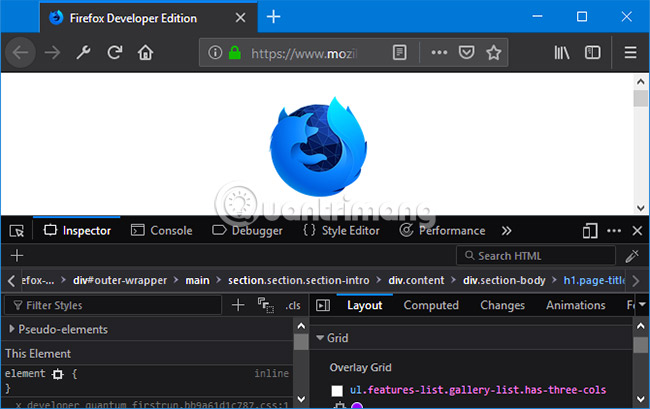
Task: Click the green secure connection padlock
Action: [235, 53]
